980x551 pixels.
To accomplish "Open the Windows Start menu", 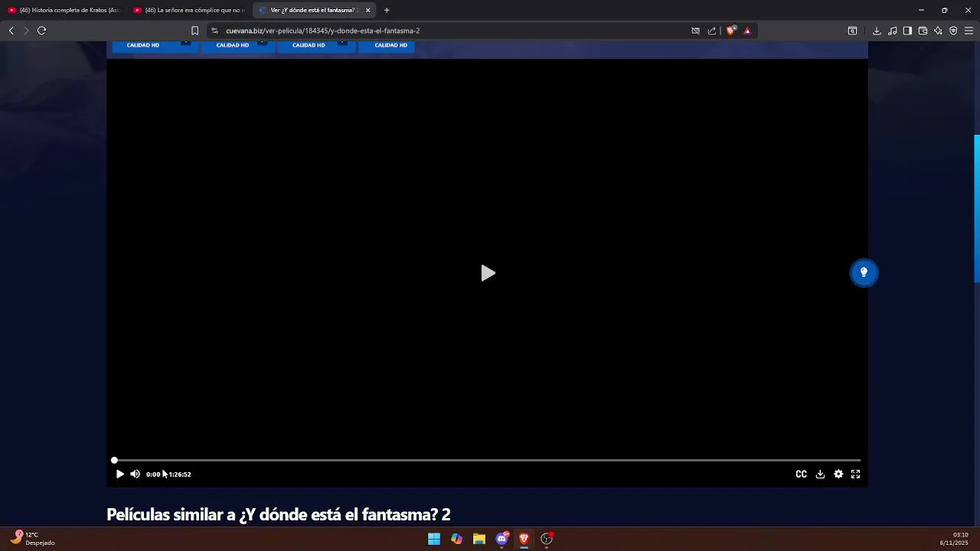I will click(434, 539).
